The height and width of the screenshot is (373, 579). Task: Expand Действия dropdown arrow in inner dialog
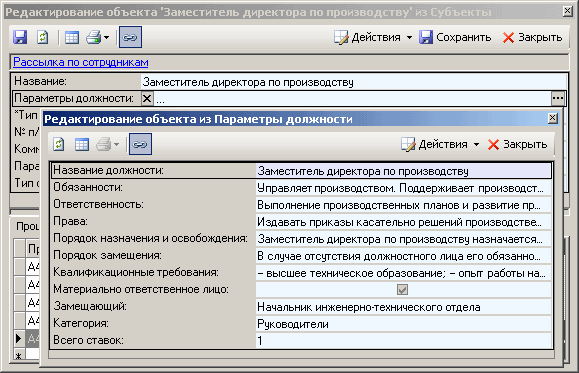tap(476, 144)
